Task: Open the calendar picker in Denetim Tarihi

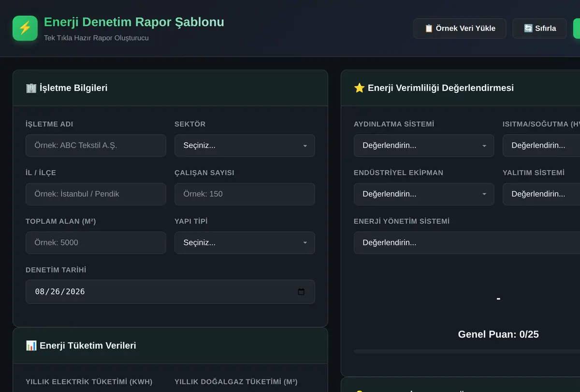Action: click(301, 291)
